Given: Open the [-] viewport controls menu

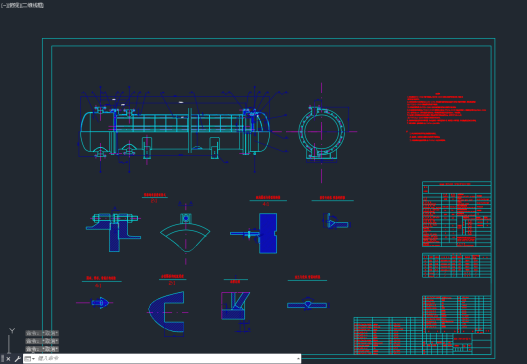Looking at the screenshot, I should pos(3,5).
